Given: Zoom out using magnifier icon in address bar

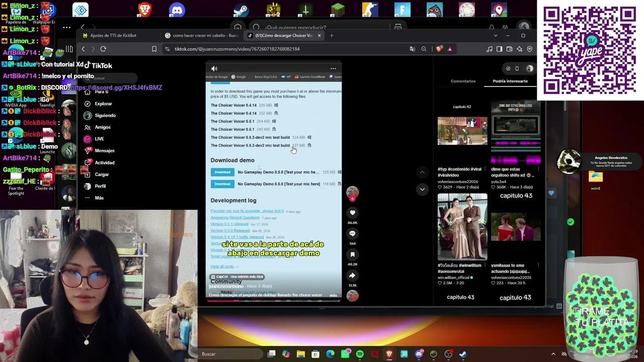Looking at the screenshot, I should tap(424, 49).
